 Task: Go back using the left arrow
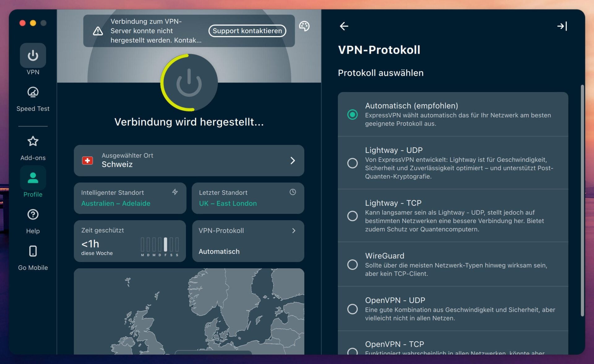[x=344, y=26]
